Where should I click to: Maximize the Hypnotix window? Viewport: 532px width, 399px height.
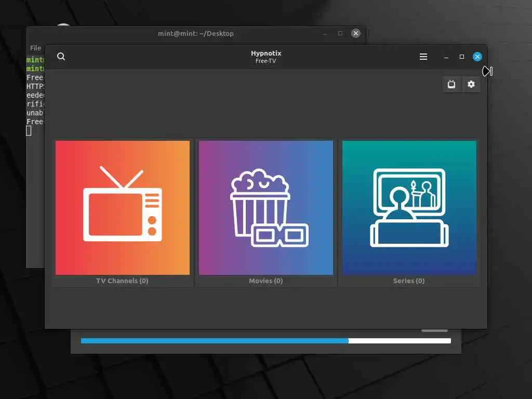[462, 57]
